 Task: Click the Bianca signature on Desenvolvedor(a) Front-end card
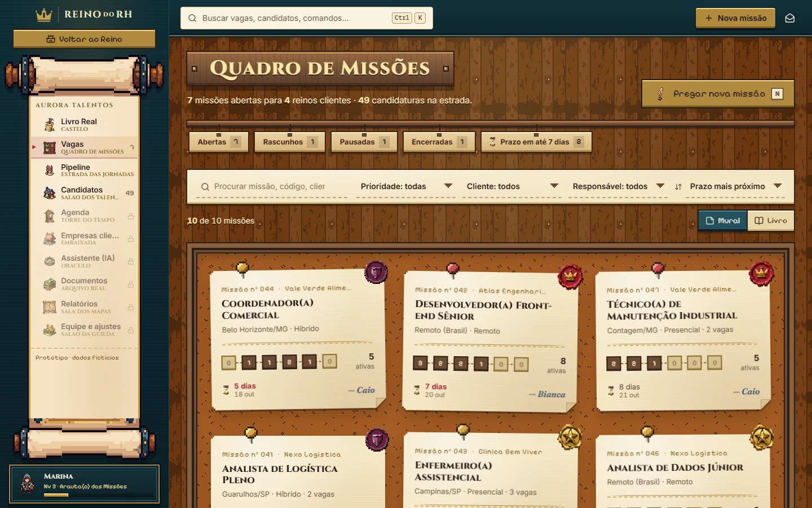(547, 395)
